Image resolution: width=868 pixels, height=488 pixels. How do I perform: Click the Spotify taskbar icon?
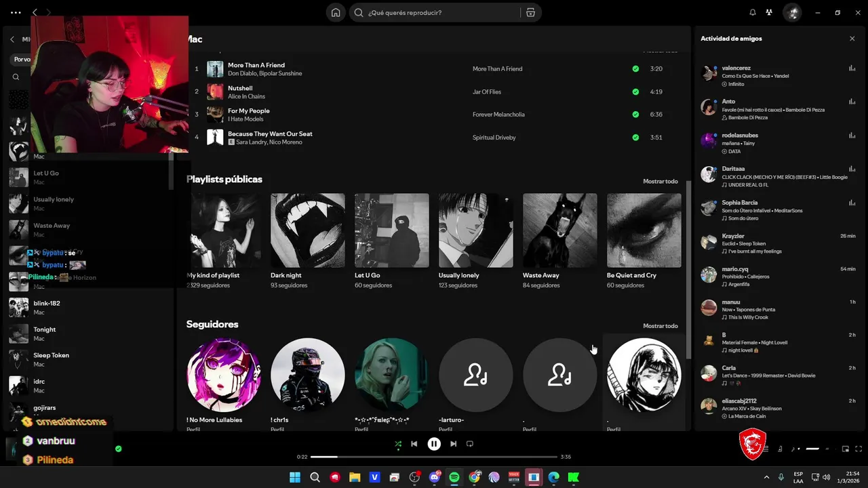(x=454, y=477)
